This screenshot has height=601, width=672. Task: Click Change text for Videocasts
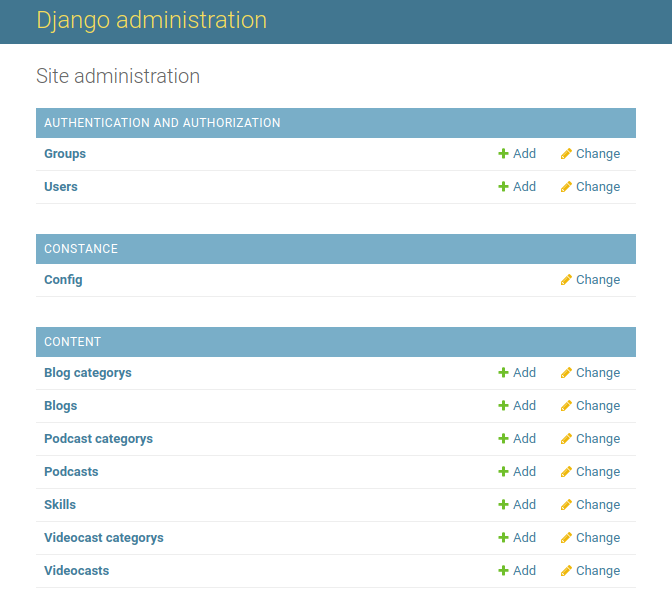[598, 571]
